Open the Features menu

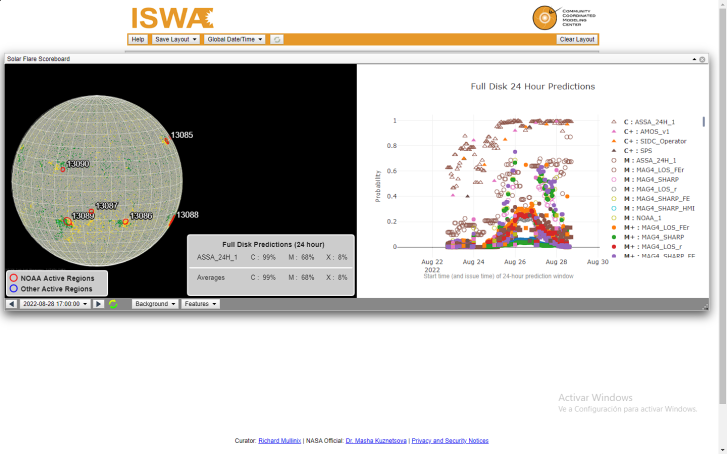(200, 304)
